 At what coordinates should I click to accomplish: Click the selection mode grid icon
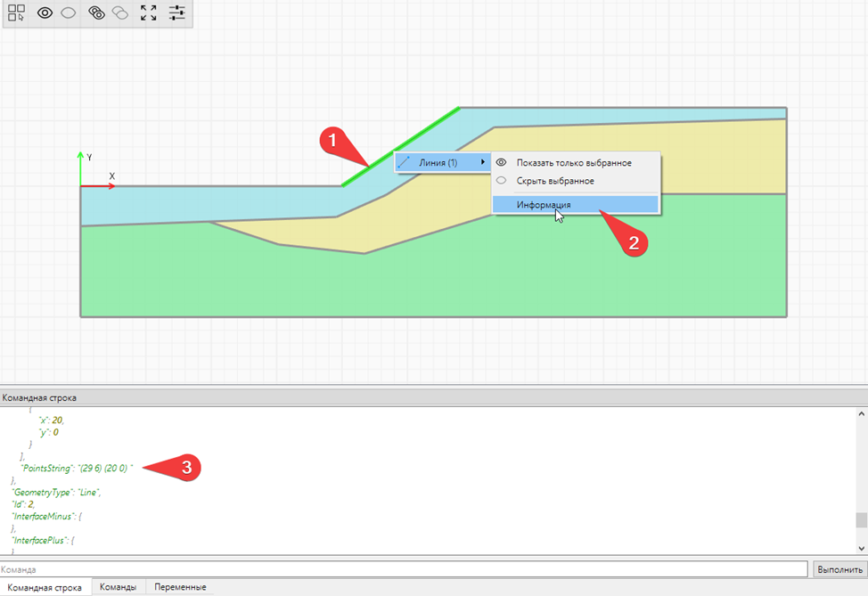[x=16, y=13]
